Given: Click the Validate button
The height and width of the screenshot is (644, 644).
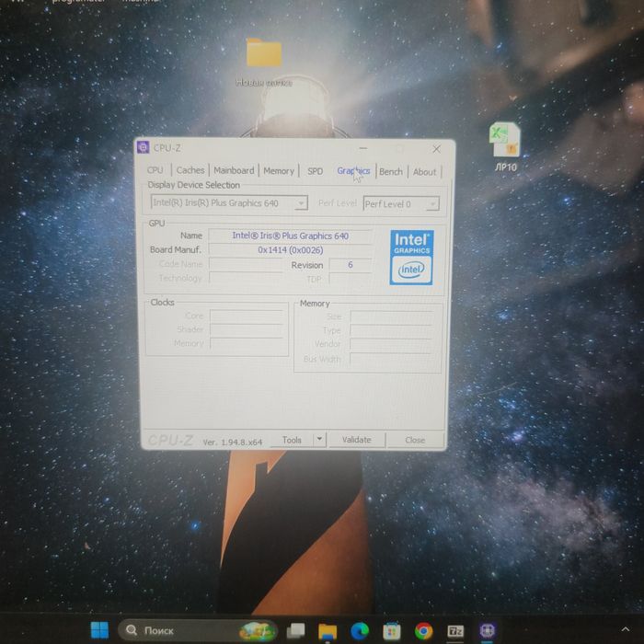Looking at the screenshot, I should tap(357, 440).
